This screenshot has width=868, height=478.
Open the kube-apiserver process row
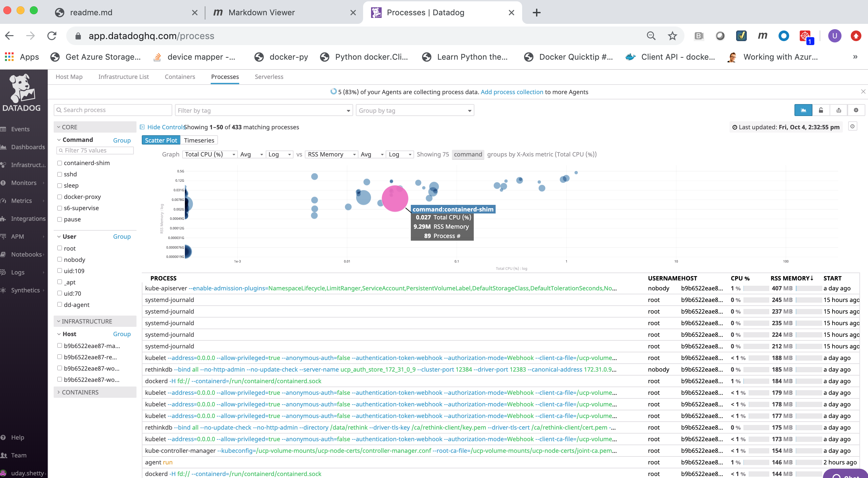501,288
